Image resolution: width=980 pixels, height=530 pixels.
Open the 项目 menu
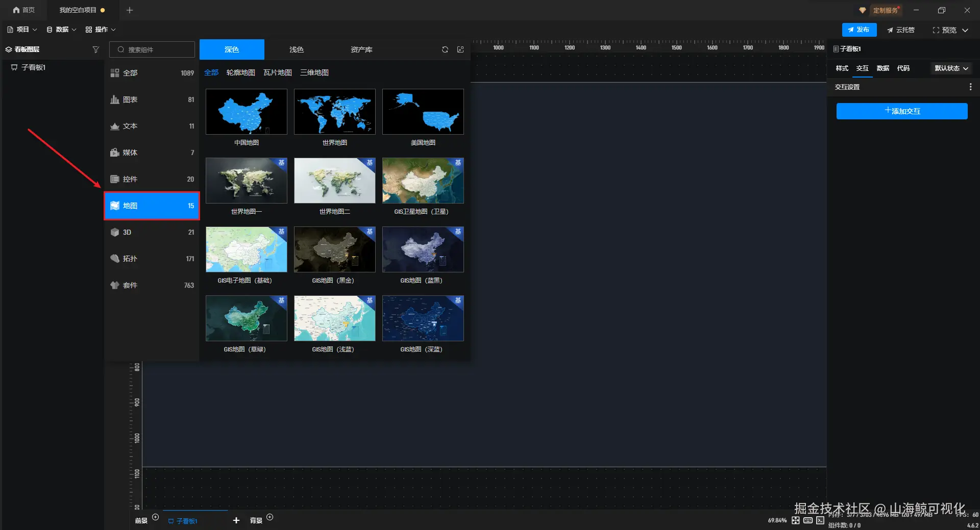pyautogui.click(x=22, y=30)
